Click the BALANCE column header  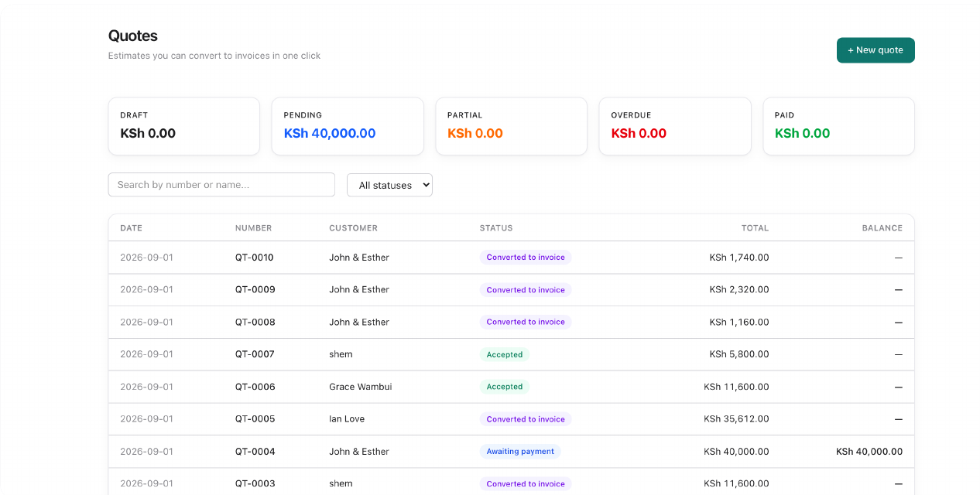882,228
